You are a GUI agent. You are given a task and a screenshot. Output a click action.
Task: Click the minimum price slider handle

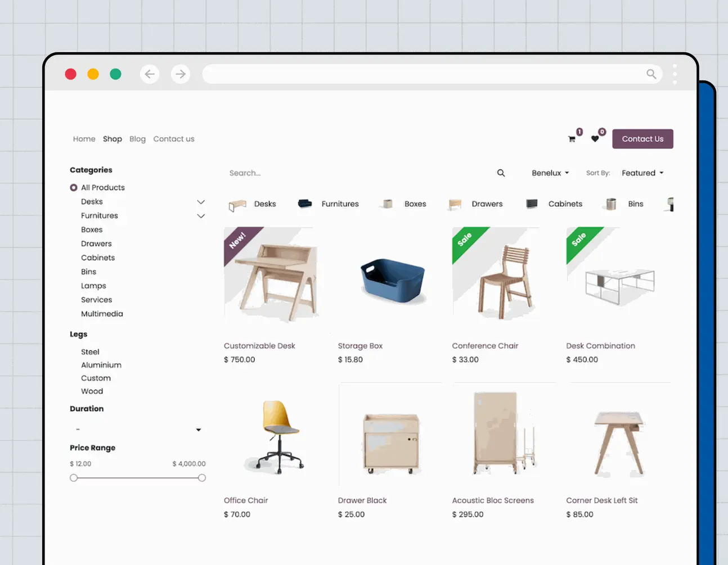[74, 478]
